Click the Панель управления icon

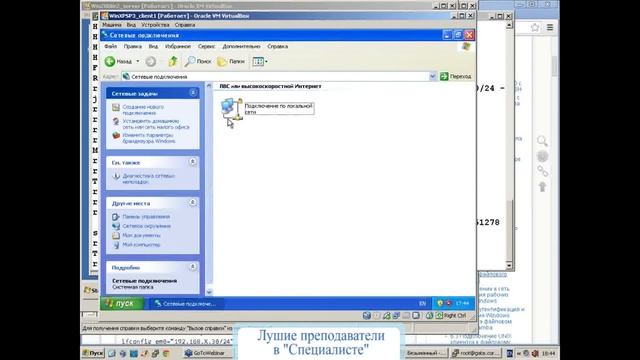pyautogui.click(x=116, y=217)
